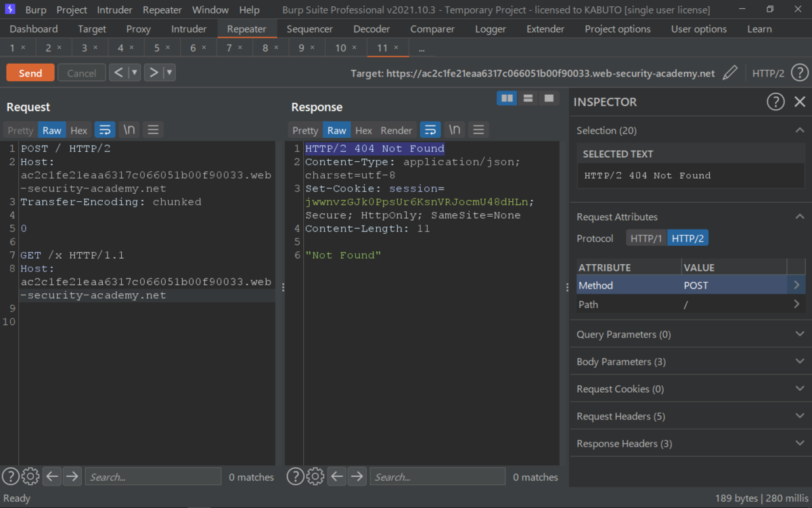Click the Burp Suite lightning logo icon
The height and width of the screenshot is (508, 812).
(9, 9)
